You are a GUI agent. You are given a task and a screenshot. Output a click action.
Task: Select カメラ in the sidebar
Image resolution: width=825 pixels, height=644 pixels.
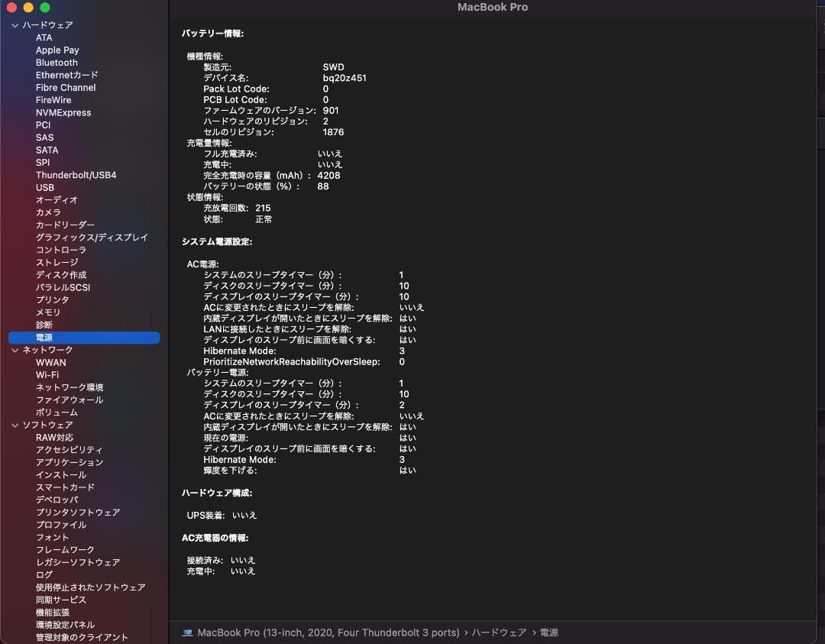click(x=48, y=212)
